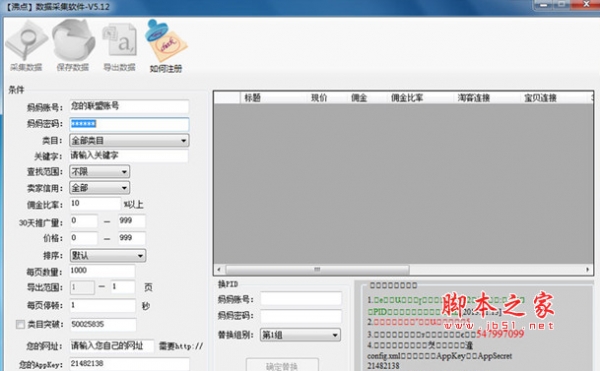Click the 每页数量 field showing 1000

tap(102, 271)
